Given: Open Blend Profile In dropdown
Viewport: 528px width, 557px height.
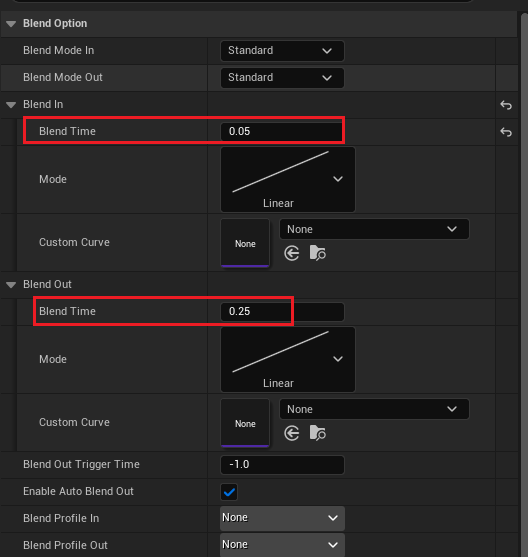Looking at the screenshot, I should tap(282, 518).
